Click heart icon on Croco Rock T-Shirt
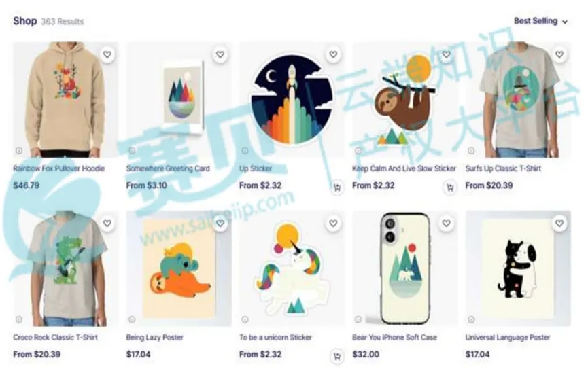Screen dimensions: 588x373 click(107, 224)
